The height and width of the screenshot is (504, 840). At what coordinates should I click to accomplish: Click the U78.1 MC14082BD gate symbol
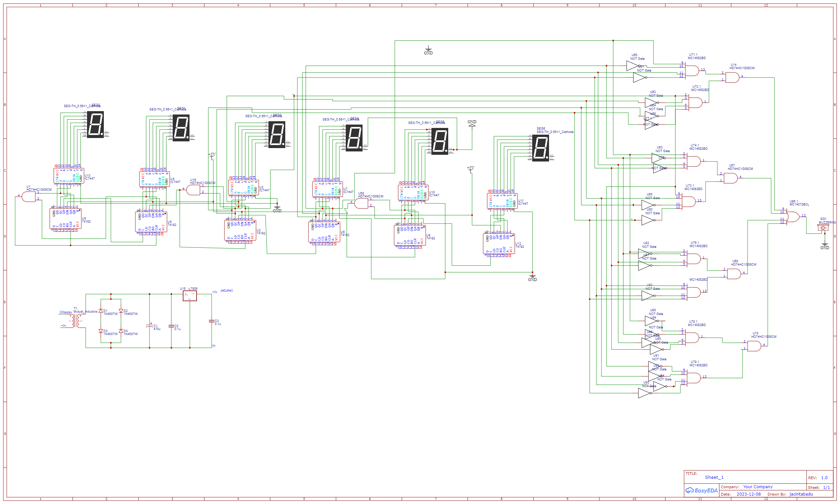point(692,337)
